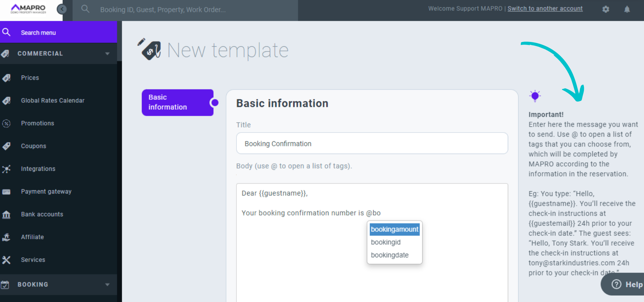Viewport: 644px width, 302px height.
Task: Expand the BOOKING section
Action: tap(107, 284)
